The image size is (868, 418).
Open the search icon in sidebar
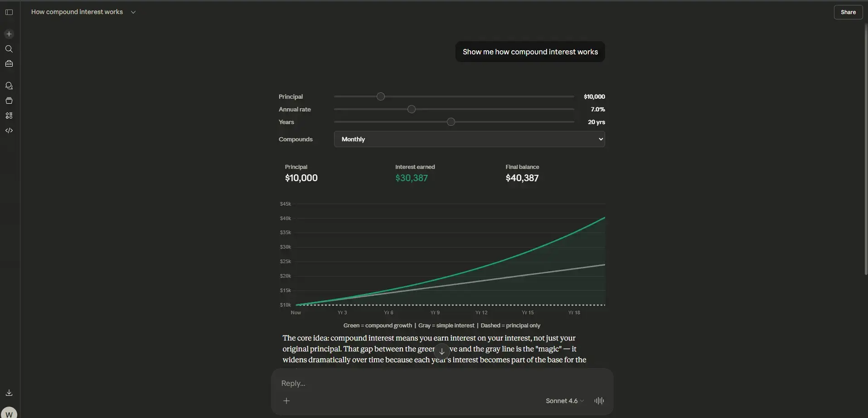(x=9, y=49)
